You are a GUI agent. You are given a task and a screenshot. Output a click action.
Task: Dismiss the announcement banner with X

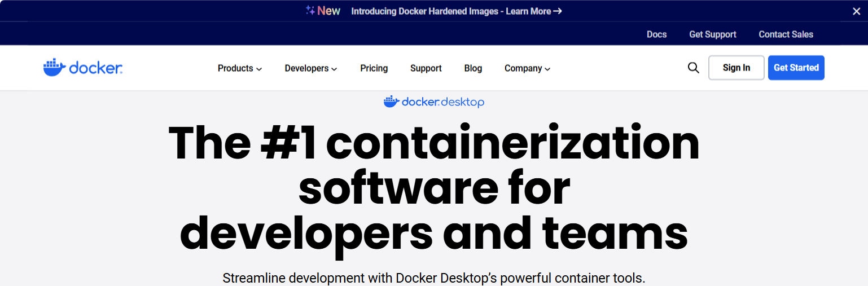856,11
